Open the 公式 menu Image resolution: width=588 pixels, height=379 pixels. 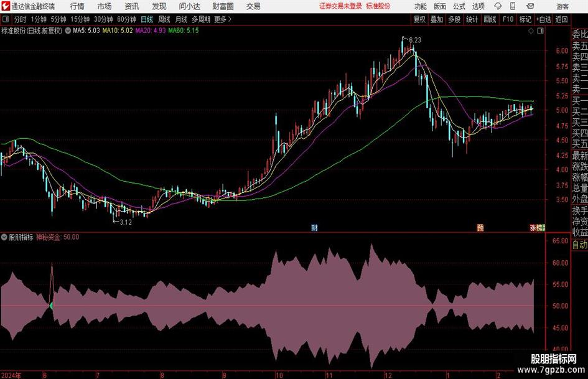pos(459,6)
